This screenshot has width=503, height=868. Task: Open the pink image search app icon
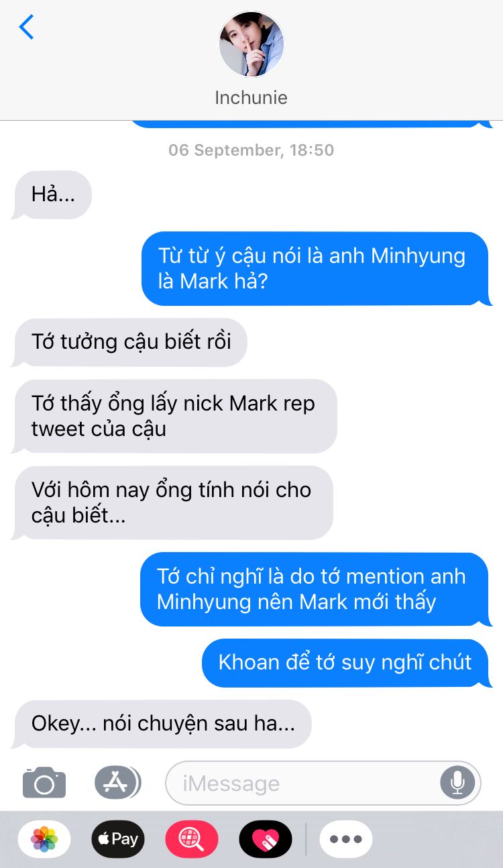pyautogui.click(x=192, y=839)
